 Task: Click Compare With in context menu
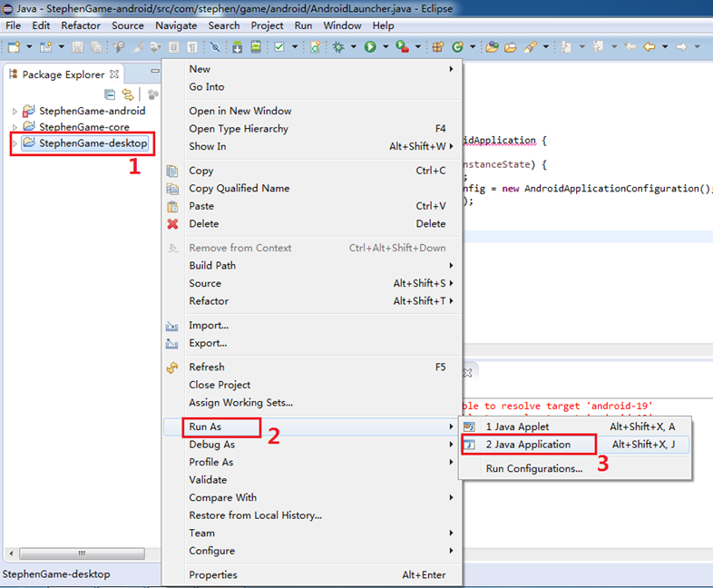[311, 497]
